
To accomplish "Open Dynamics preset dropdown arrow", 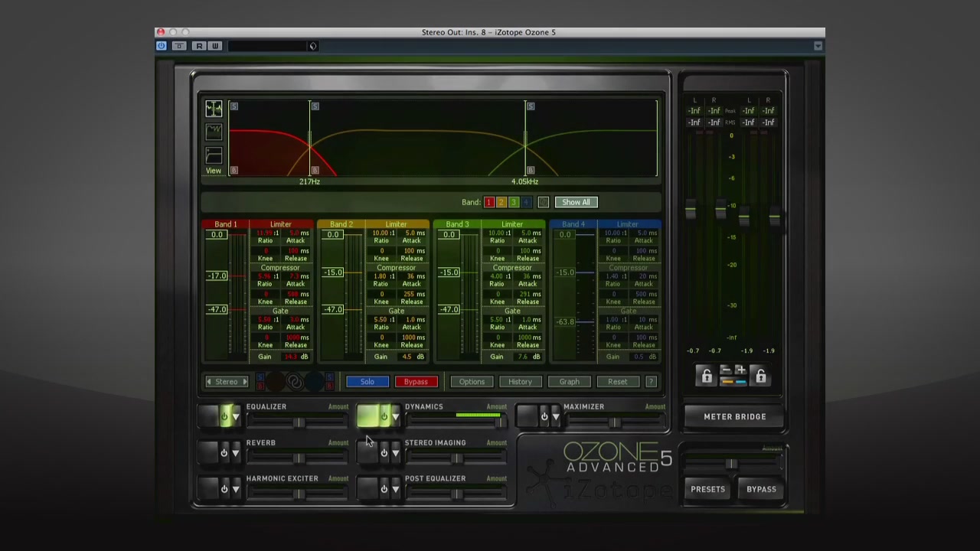I will 395,417.
